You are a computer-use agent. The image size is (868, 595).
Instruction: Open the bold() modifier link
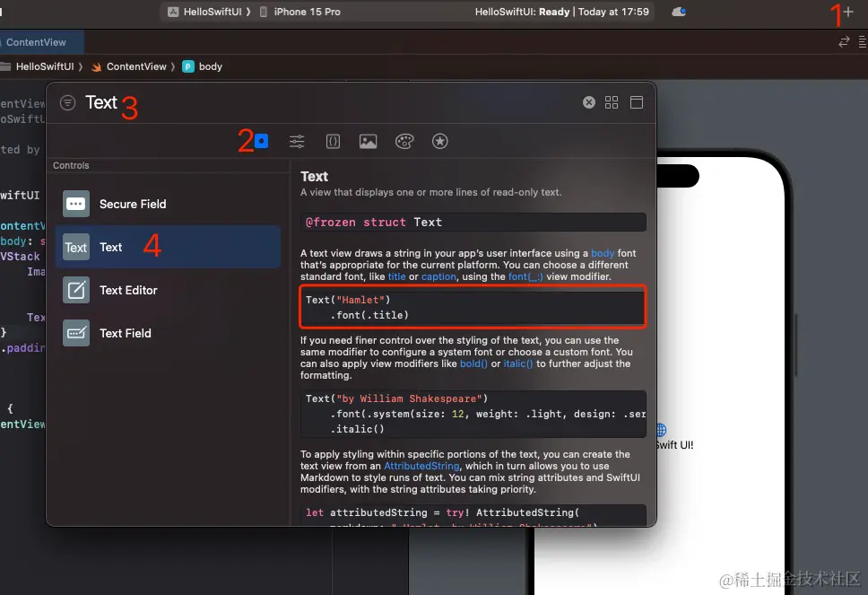(x=473, y=363)
